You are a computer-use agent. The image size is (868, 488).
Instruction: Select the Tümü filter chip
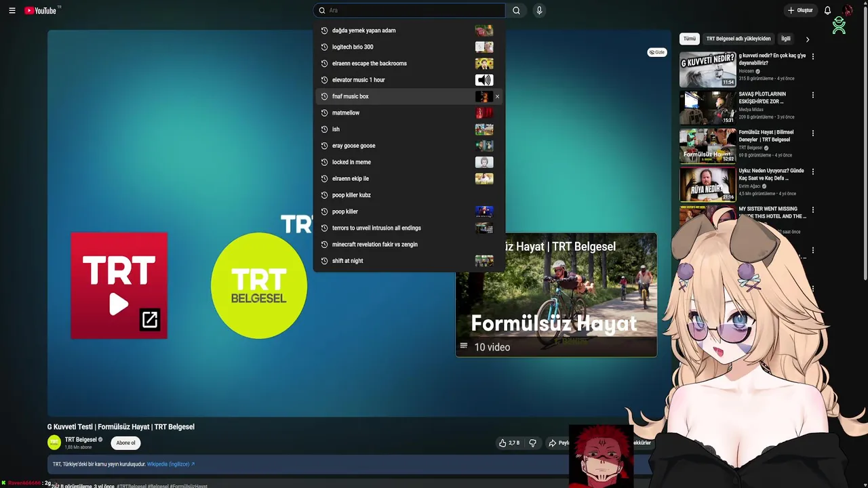point(690,39)
